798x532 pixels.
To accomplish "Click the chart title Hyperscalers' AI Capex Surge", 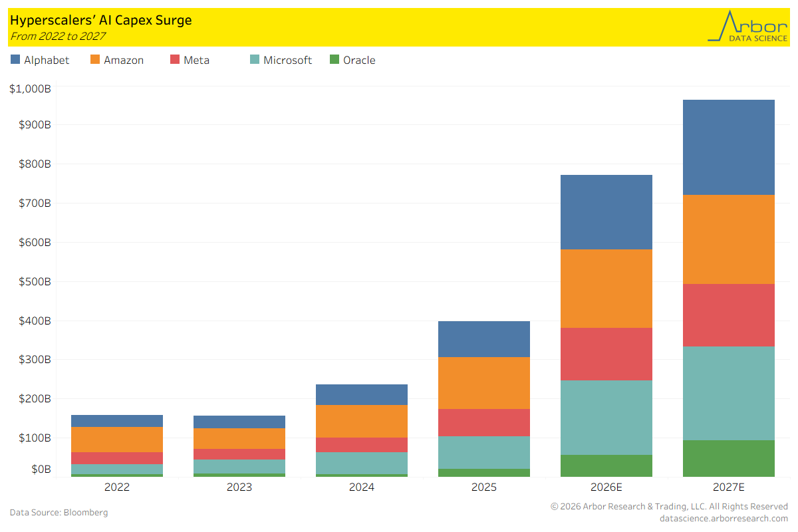I will [x=100, y=20].
